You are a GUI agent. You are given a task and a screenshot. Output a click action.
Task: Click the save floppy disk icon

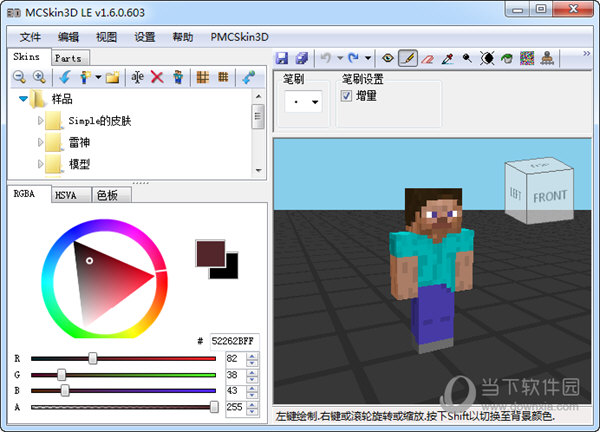coord(282,58)
